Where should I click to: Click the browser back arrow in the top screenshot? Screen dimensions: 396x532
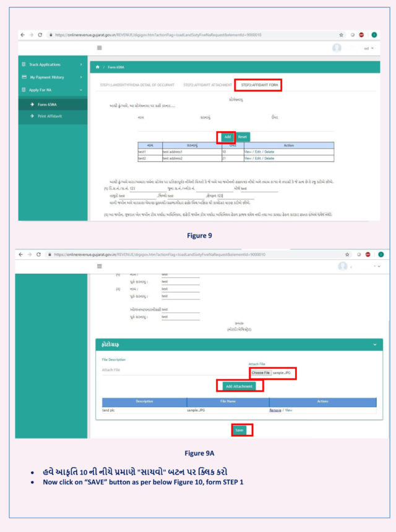pyautogui.click(x=22, y=35)
